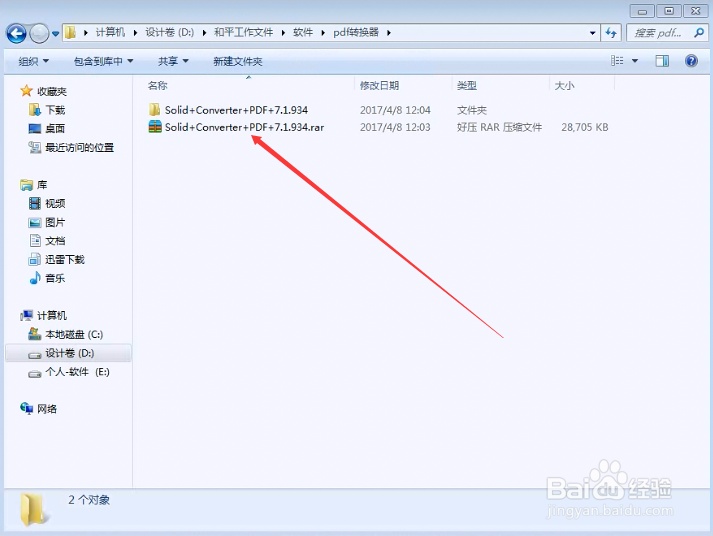Open the view options dropdown arrow
This screenshot has height=536, width=713.
coord(635,61)
